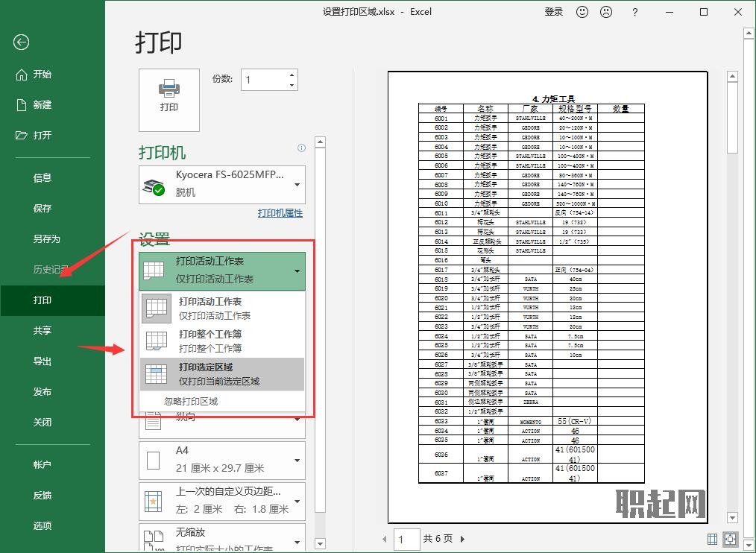Toggle zoom to page icon
This screenshot has width=756, height=553.
click(x=730, y=539)
